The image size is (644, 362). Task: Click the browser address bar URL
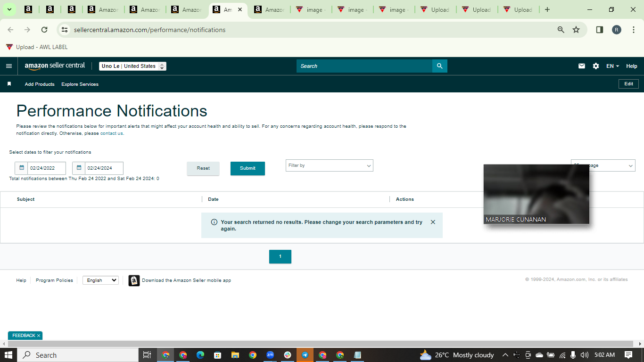[x=150, y=30]
